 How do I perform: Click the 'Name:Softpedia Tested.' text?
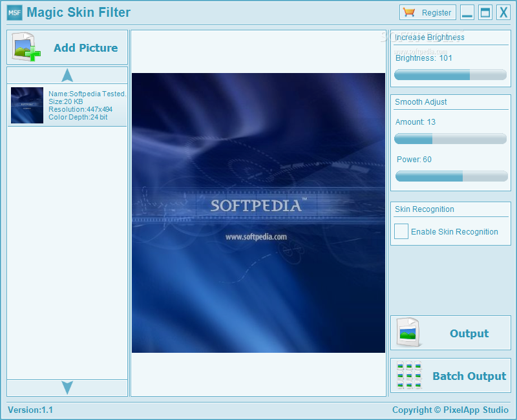pyautogui.click(x=87, y=94)
